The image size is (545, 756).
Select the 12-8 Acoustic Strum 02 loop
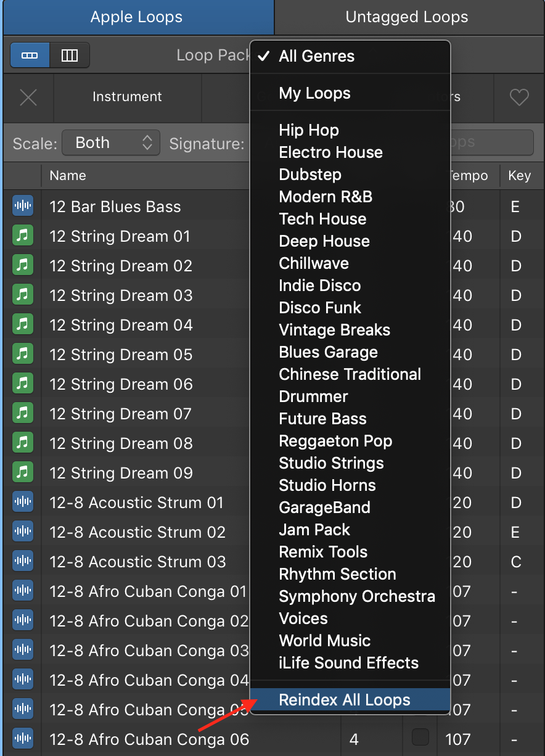tap(137, 532)
